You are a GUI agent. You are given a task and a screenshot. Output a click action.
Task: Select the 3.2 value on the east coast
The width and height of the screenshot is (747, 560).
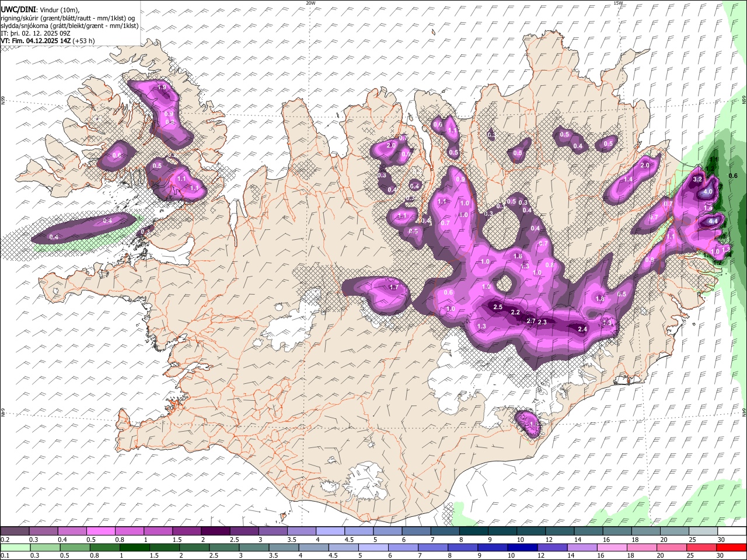[x=697, y=180]
